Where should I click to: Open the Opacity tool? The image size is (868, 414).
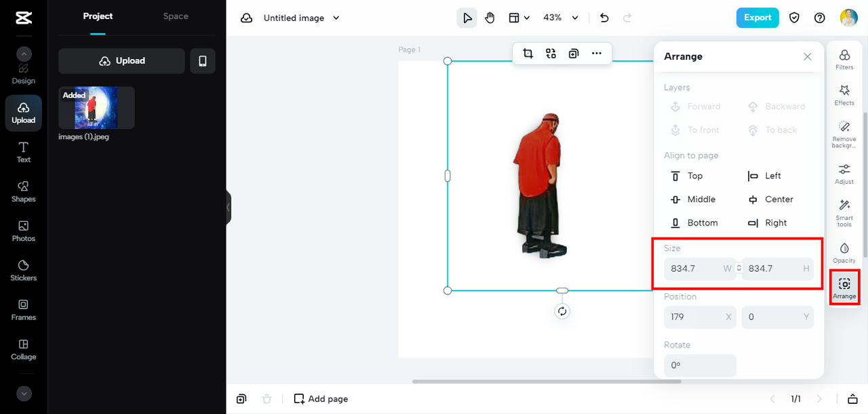[x=844, y=252]
